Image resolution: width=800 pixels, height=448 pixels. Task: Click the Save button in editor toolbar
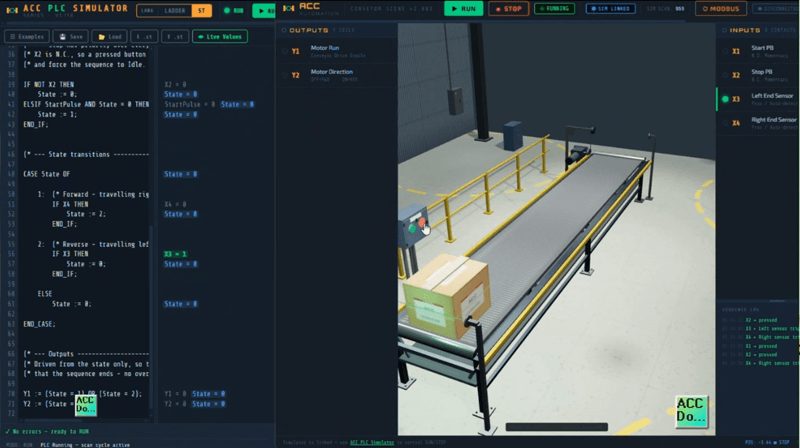pyautogui.click(x=71, y=37)
